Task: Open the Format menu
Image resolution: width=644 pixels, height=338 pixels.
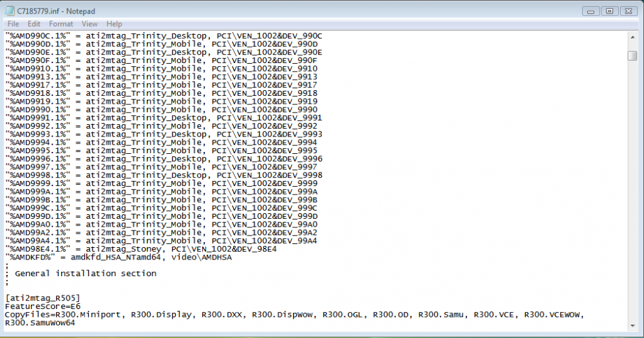Action: pos(61,24)
